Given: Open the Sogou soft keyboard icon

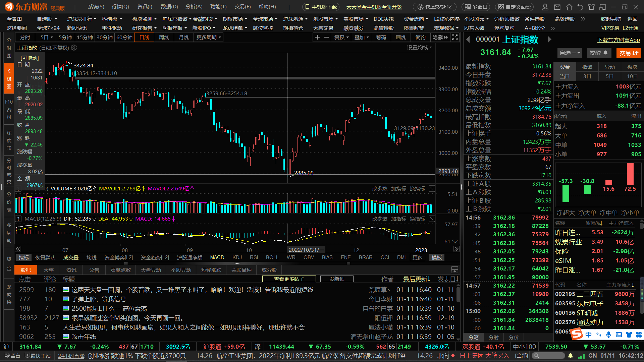Looking at the screenshot, I should coord(619,335).
